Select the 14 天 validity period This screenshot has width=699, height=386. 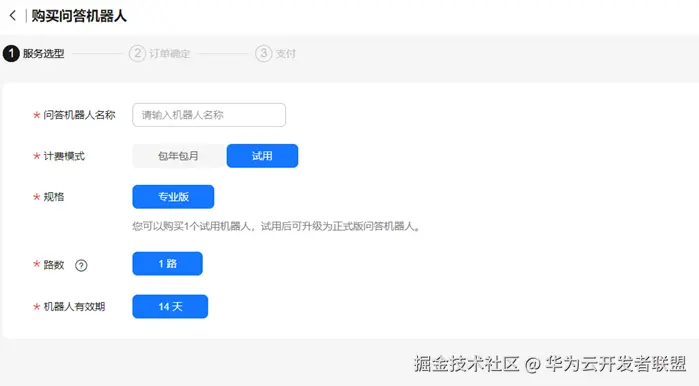[x=170, y=307]
